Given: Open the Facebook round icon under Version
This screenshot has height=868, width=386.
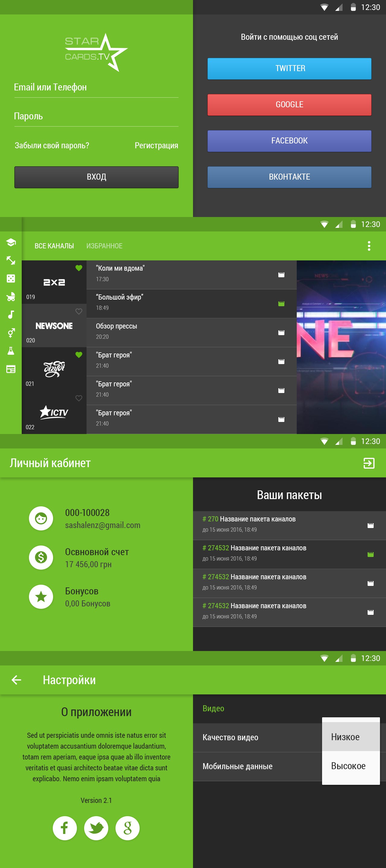Looking at the screenshot, I should tap(65, 828).
